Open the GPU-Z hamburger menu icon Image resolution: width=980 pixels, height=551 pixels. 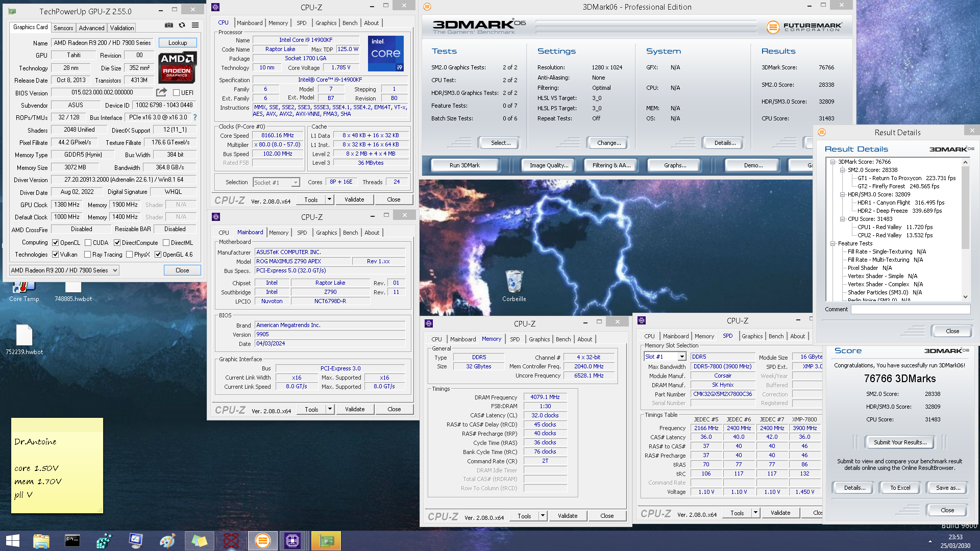(195, 25)
